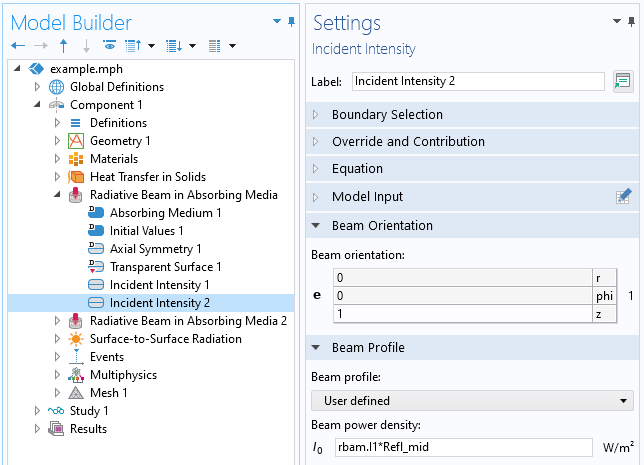Select Incident Intensity 1 node
This screenshot has width=644, height=465.
[159, 285]
